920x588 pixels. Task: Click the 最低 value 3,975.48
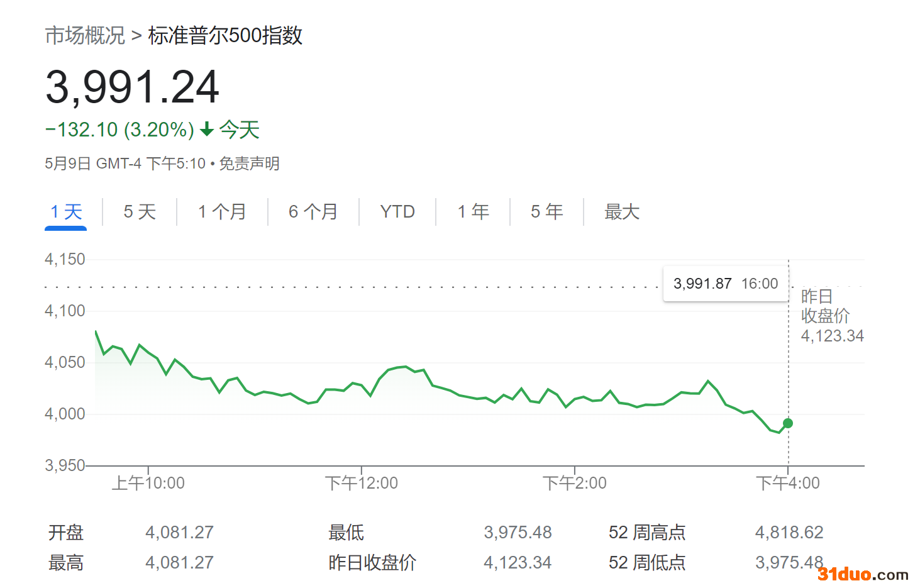click(518, 533)
